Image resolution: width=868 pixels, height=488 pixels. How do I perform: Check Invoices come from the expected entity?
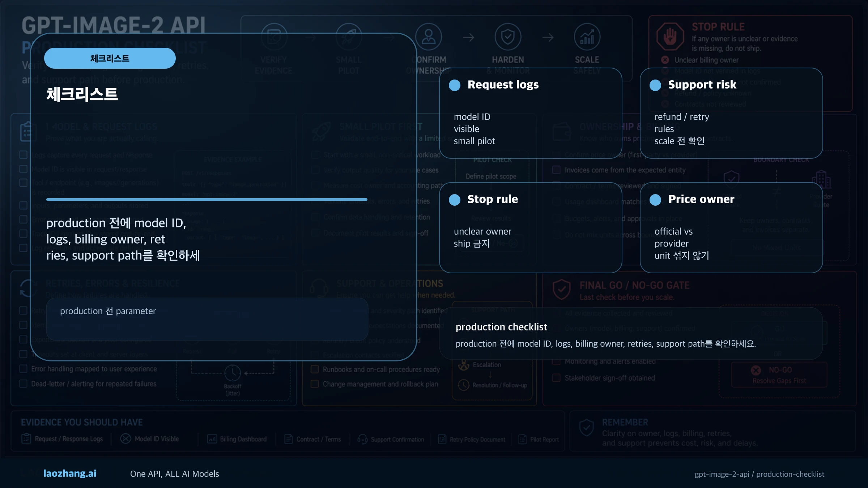(x=556, y=170)
